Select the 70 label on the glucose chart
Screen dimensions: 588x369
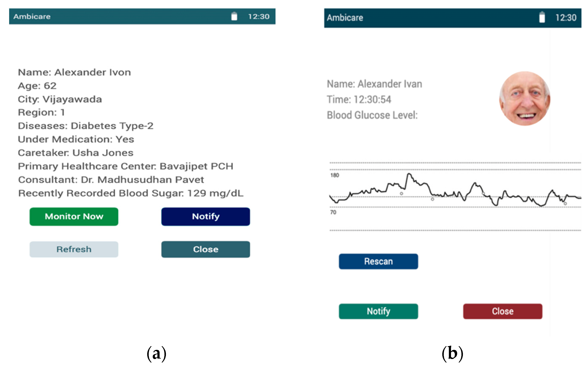pos(333,212)
